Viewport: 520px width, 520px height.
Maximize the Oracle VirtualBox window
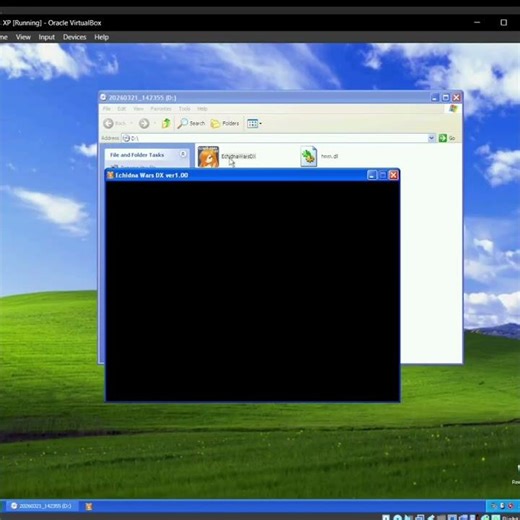click(504, 22)
